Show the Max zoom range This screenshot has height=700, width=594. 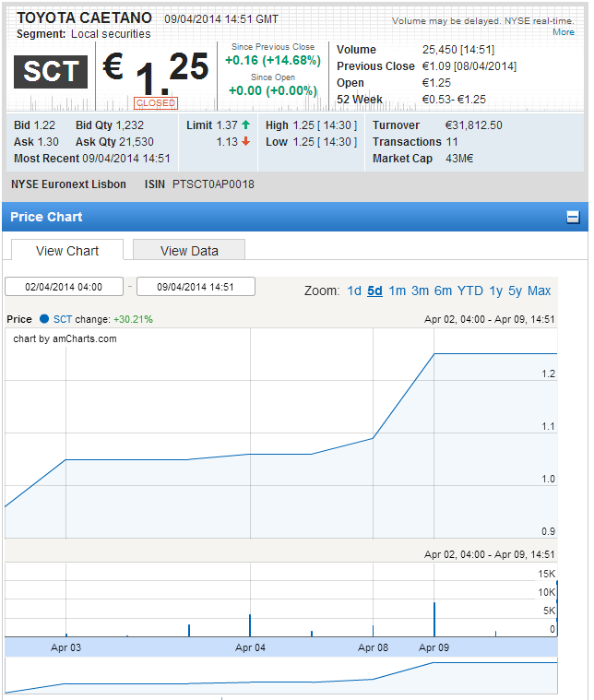[x=539, y=291]
